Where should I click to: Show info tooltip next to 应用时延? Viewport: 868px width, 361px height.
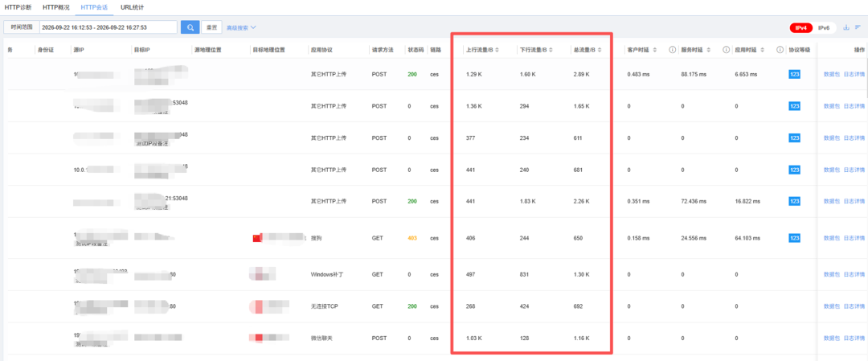pyautogui.click(x=780, y=50)
